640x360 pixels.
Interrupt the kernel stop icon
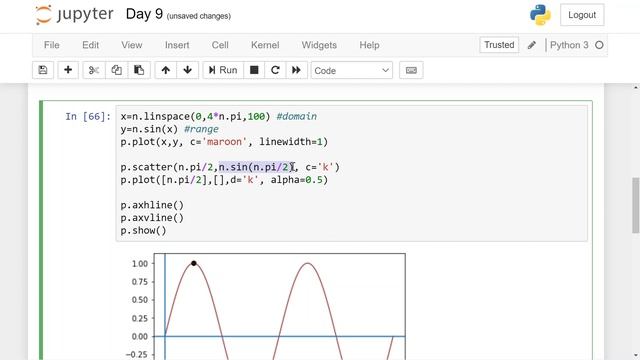pyautogui.click(x=254, y=70)
